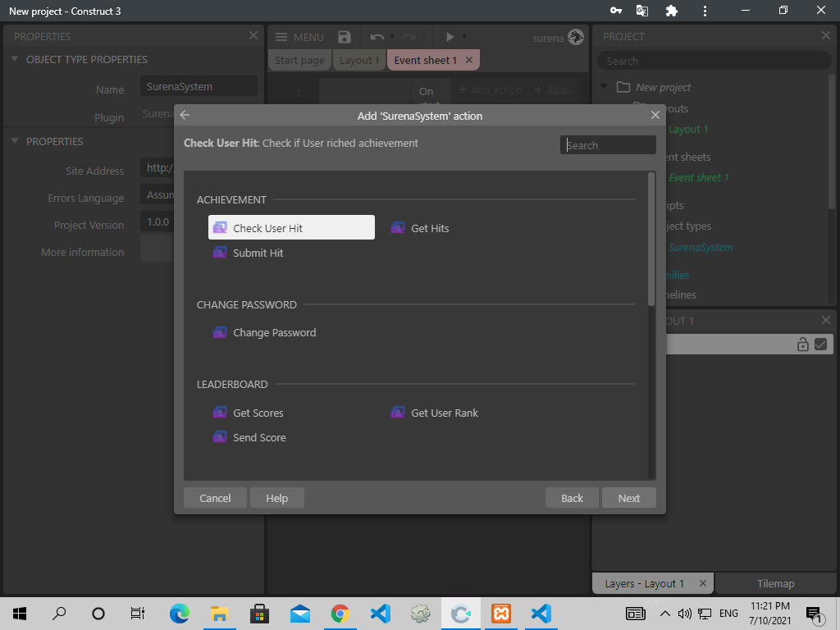
Task: Close the Layers - Layout 1 tab
Action: [703, 583]
